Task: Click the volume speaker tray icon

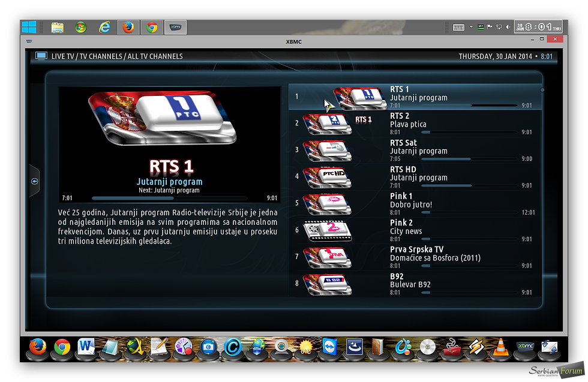Action: pyautogui.click(x=508, y=27)
